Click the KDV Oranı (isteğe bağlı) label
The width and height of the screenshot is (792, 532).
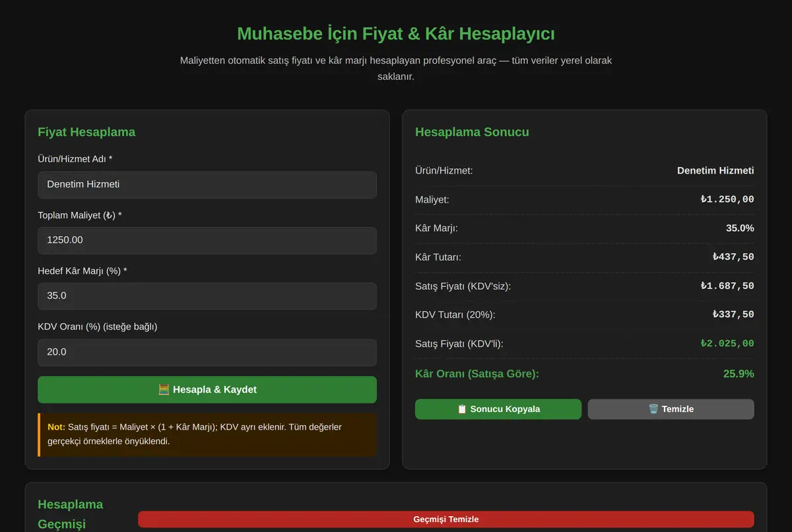tap(98, 327)
